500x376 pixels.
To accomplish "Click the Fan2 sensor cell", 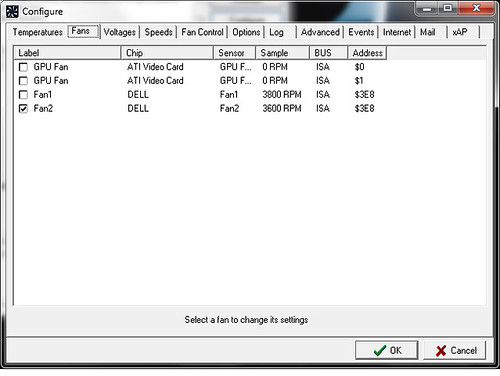I will tap(229, 109).
